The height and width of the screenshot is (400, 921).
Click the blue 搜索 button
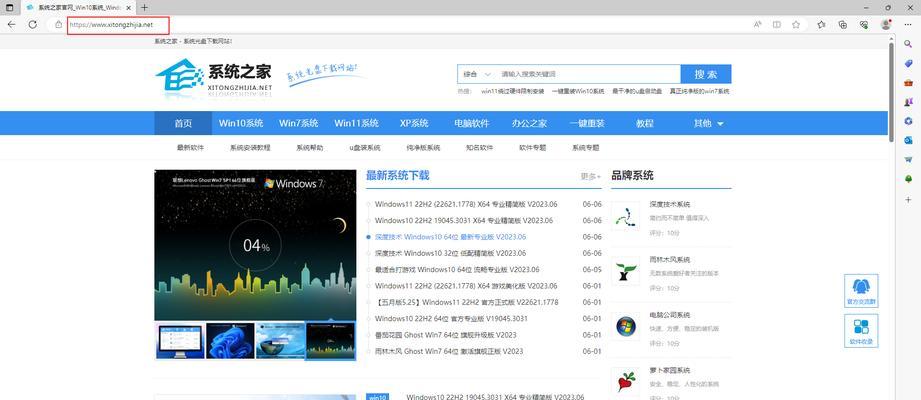click(x=706, y=74)
